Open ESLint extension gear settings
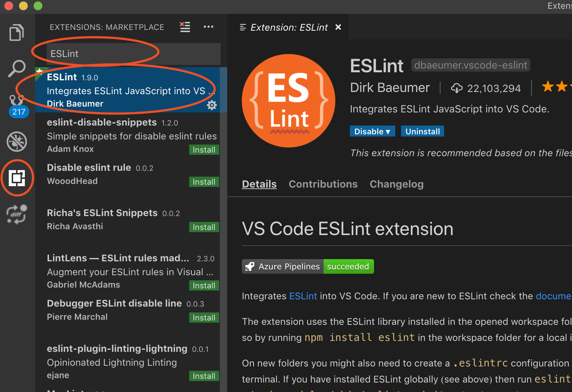This screenshot has width=572, height=392. click(212, 105)
